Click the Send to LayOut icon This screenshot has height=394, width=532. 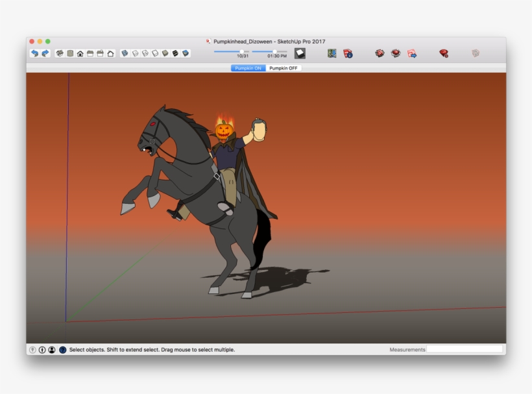(412, 53)
